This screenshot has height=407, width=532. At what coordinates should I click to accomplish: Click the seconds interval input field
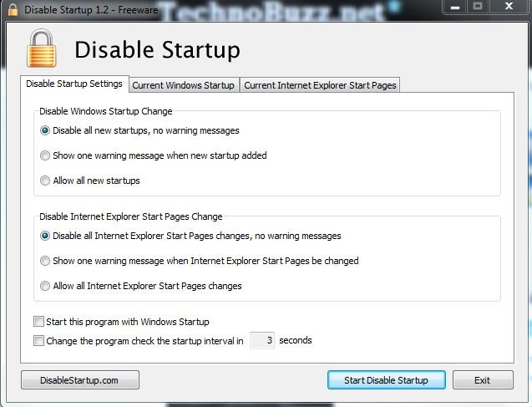click(262, 340)
